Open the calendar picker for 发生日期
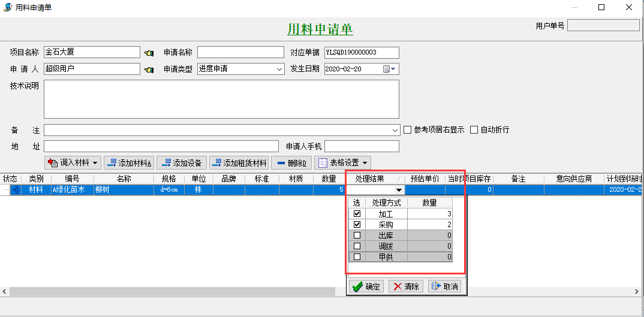 pos(389,69)
